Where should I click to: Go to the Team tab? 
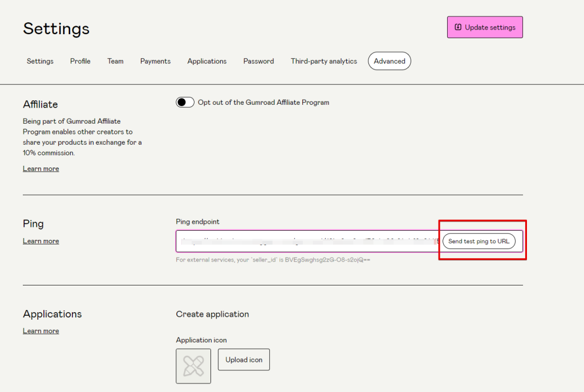(x=115, y=61)
